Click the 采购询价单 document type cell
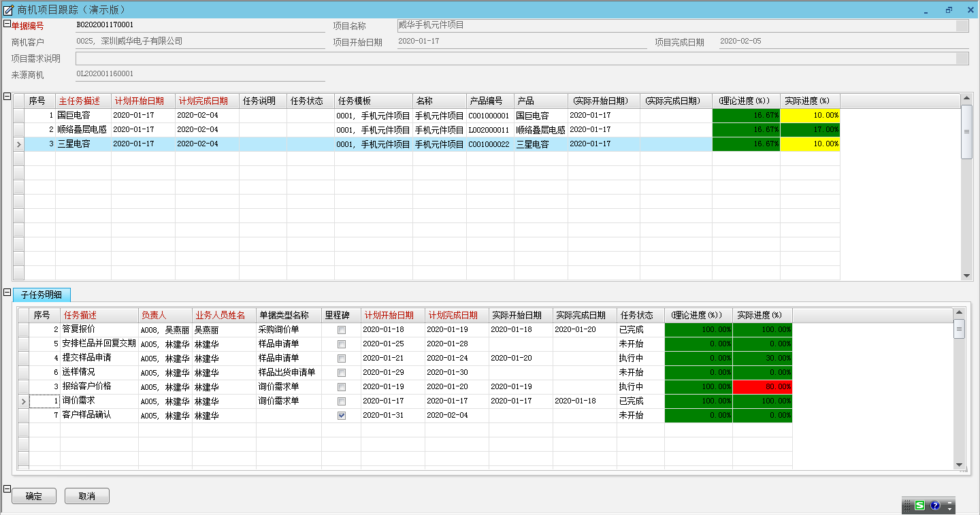This screenshot has width=980, height=515. [289, 329]
